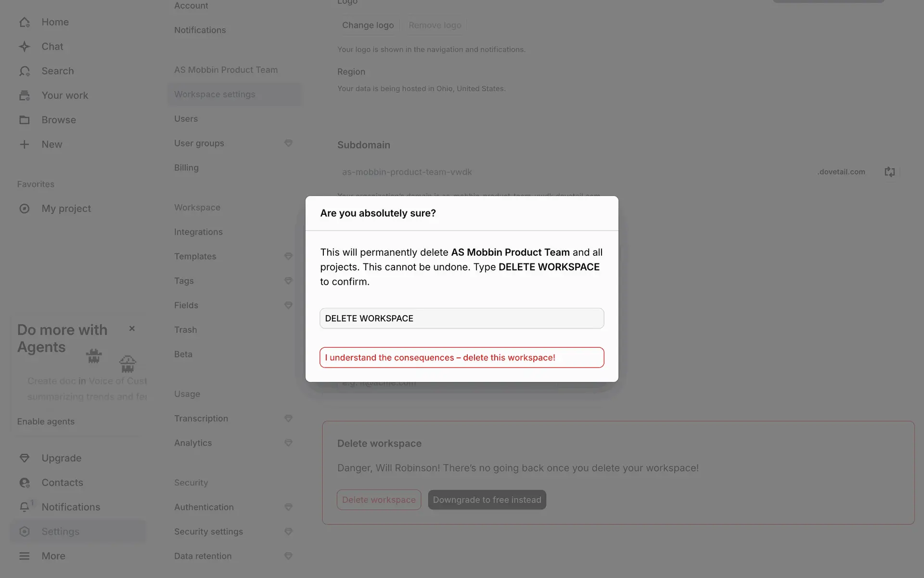
Task: Click the Upgrade diamond icon
Action: 25,458
